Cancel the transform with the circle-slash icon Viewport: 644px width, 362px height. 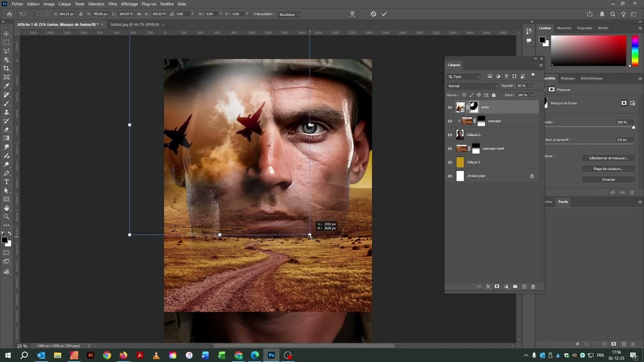click(373, 14)
